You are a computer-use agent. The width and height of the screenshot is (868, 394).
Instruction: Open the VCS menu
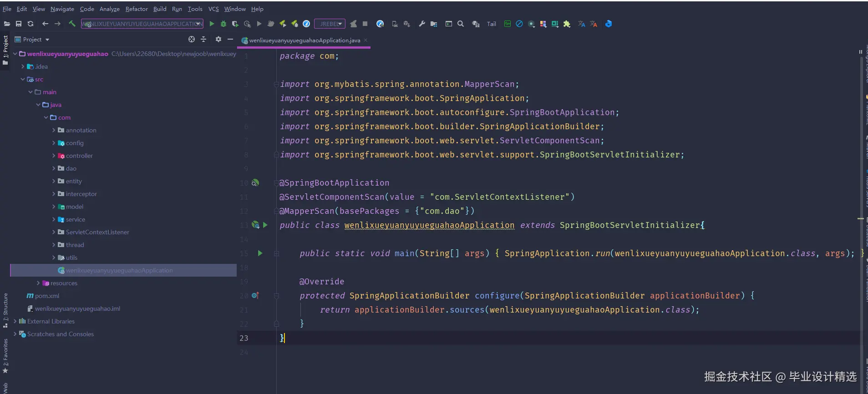(x=213, y=9)
